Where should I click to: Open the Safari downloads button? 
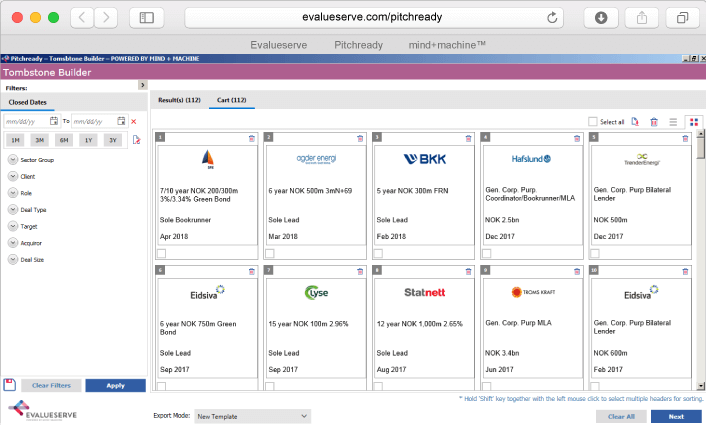601,18
